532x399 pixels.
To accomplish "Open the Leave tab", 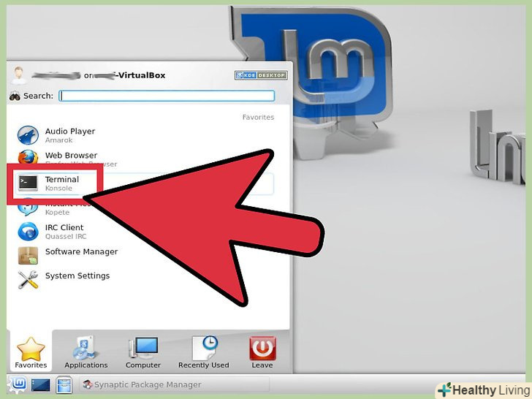I will pyautogui.click(x=262, y=352).
